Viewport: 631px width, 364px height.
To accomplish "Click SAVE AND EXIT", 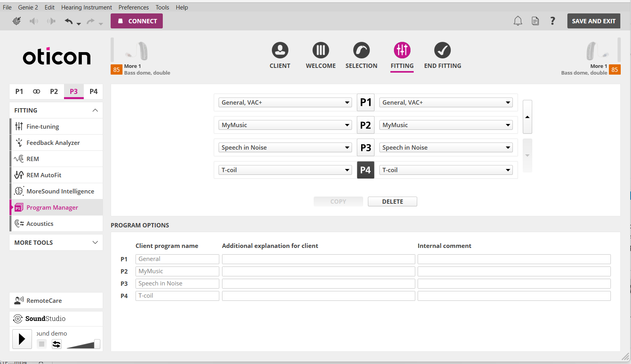I will (x=593, y=21).
